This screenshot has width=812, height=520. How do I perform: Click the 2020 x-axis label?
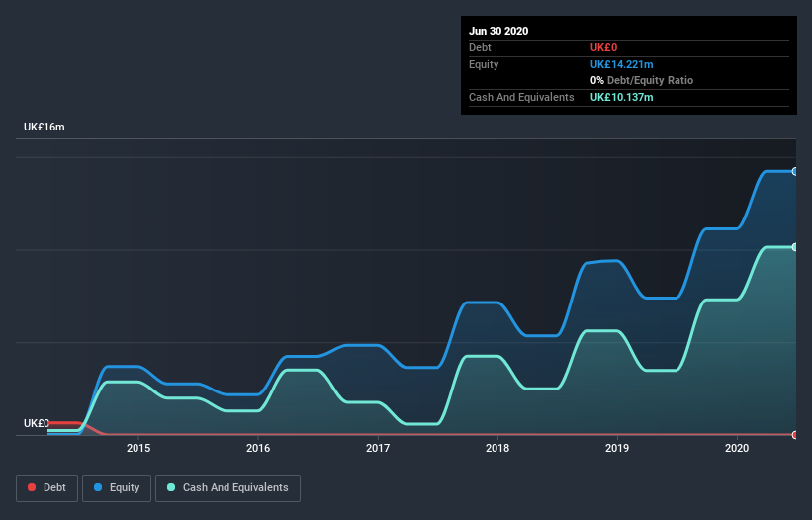click(737, 448)
